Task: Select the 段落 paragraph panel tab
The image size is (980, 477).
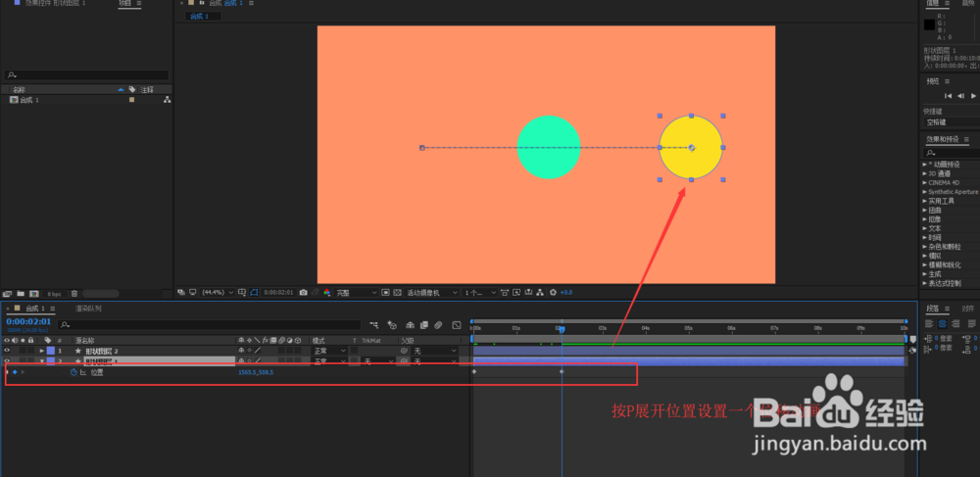Action: 933,309
